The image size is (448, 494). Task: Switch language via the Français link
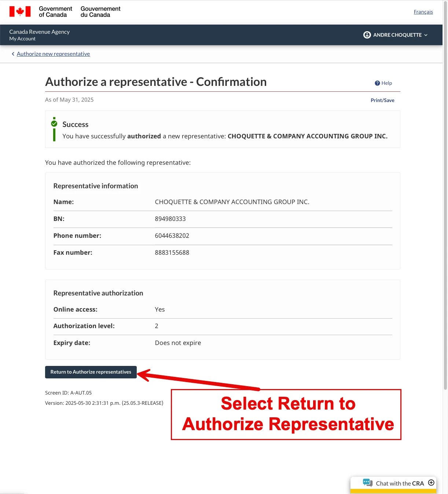click(x=423, y=12)
